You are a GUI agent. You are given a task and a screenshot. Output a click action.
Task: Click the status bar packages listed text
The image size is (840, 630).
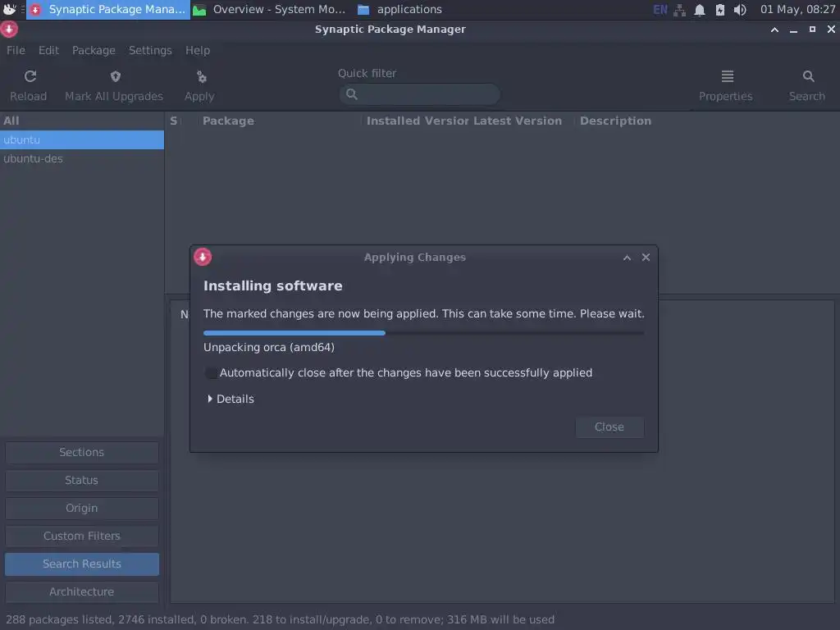click(281, 620)
